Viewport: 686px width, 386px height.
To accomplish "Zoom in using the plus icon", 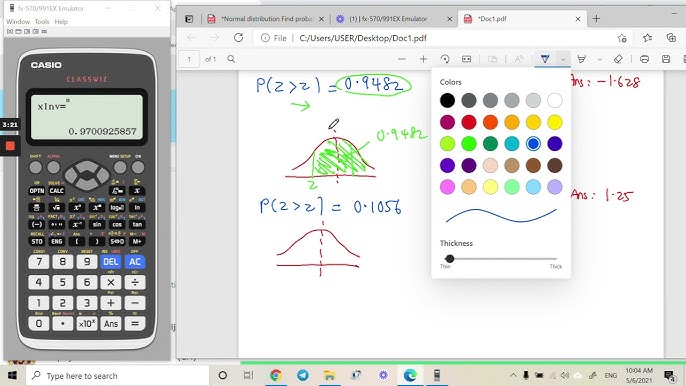I will point(423,59).
